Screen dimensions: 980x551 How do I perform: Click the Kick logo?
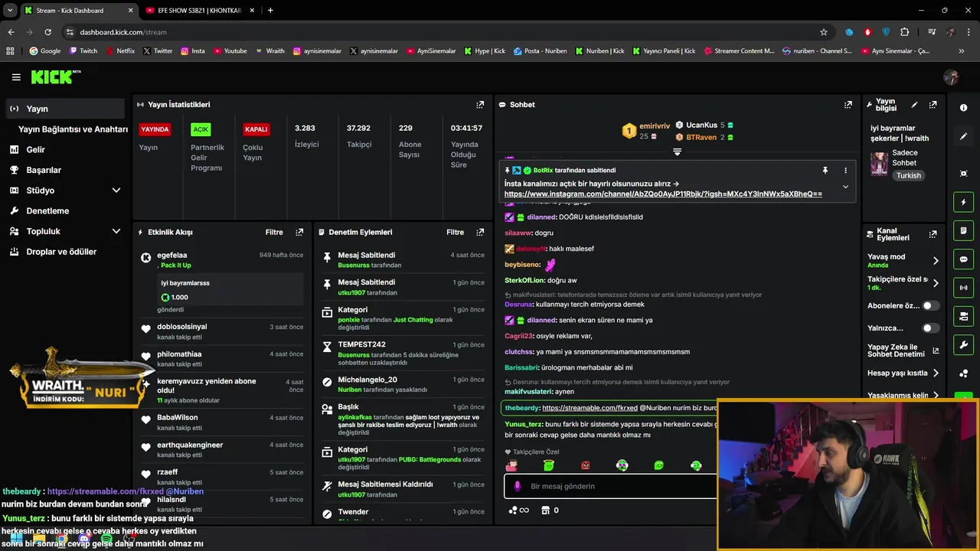coord(55,77)
